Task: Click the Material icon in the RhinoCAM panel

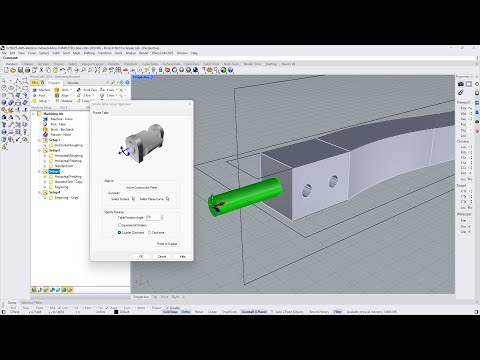Action: point(57,101)
